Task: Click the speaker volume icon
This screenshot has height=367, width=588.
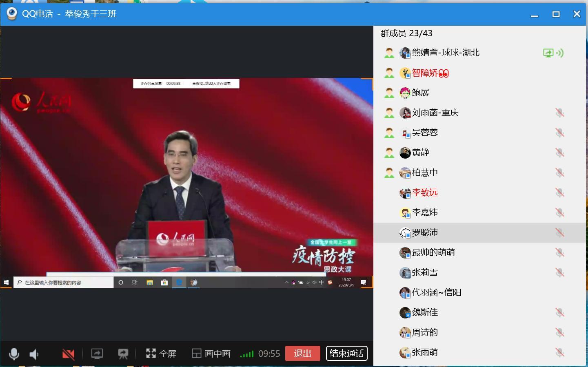Action: [35, 354]
